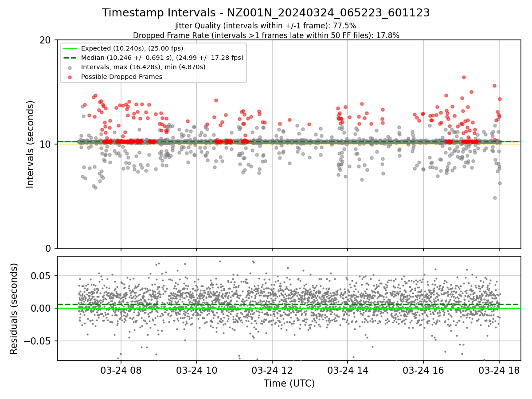Click the "Intervals (seconds)" y-axis label
Viewport: 532px width, 399px height.
[x=30, y=144]
